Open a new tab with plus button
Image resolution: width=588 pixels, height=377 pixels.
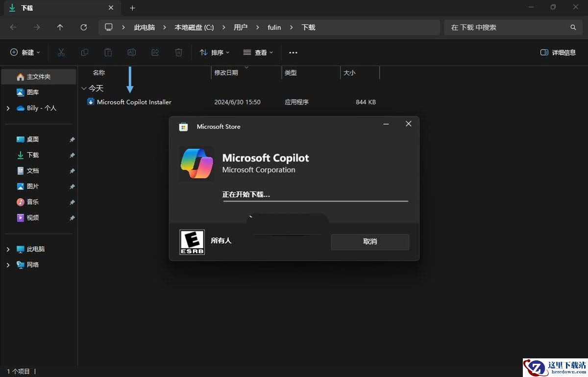(132, 8)
